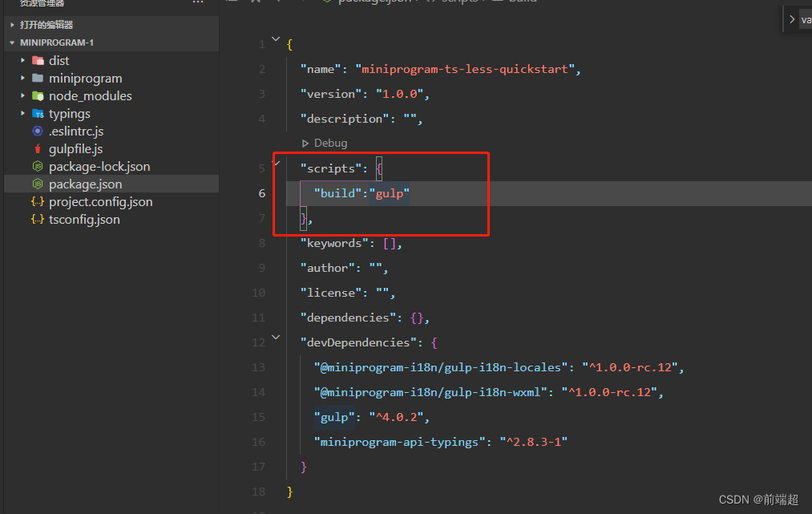Click the "^4.0.2" gulp version value

(396, 417)
